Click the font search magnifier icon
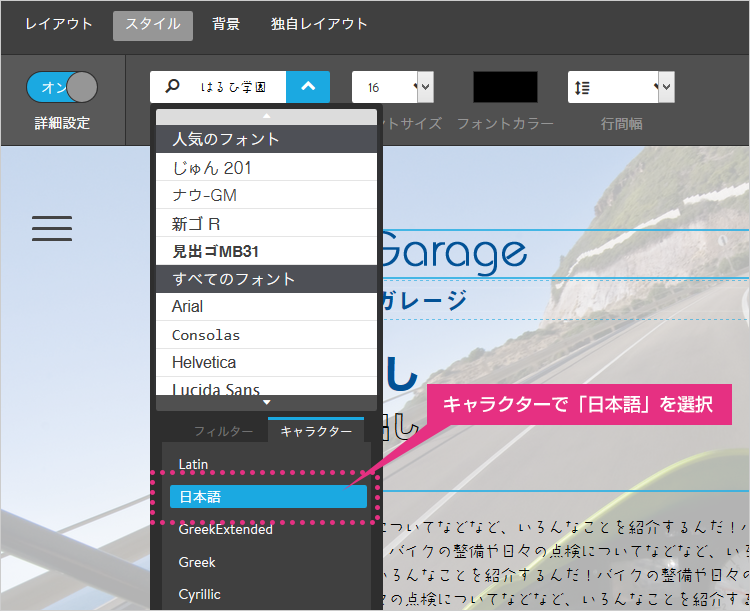This screenshot has height=611, width=750. (x=172, y=87)
